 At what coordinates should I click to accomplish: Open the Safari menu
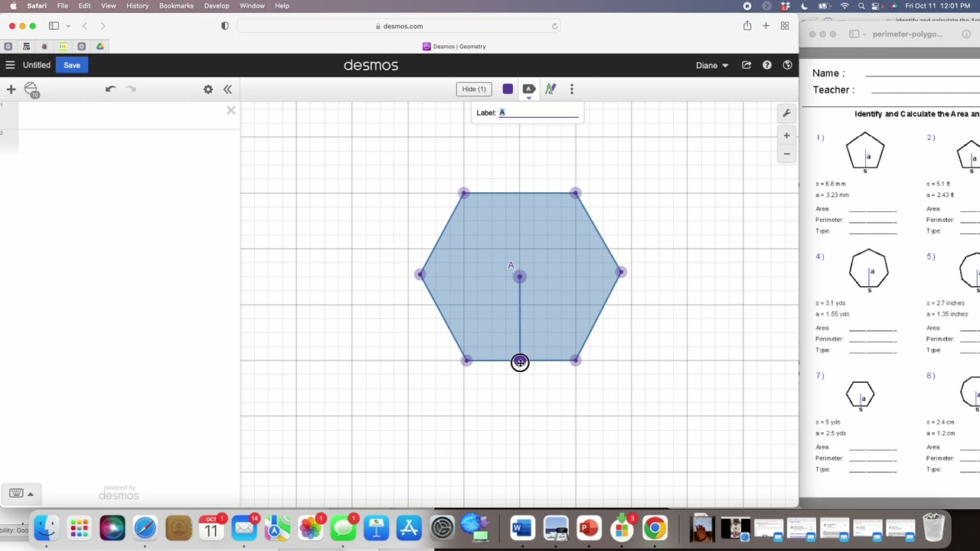[37, 6]
